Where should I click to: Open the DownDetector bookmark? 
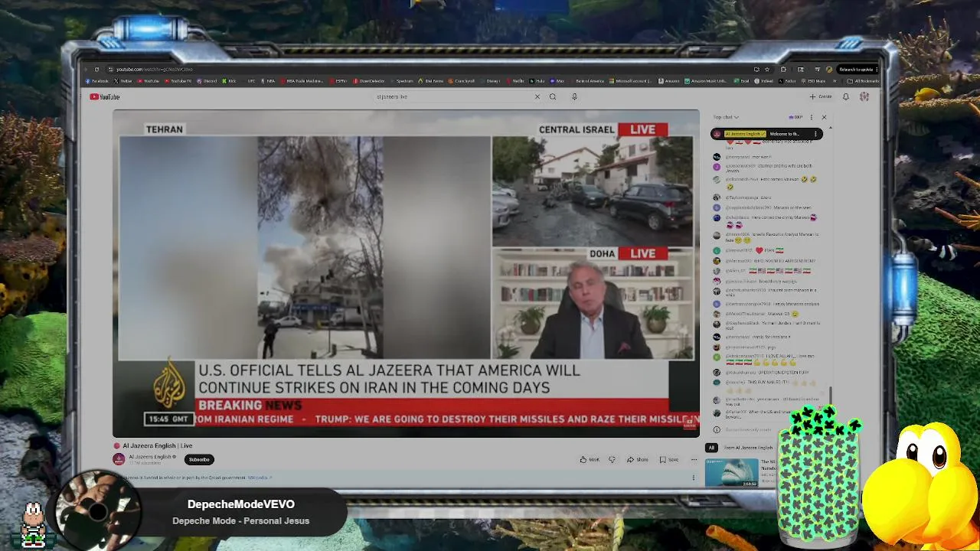369,81
